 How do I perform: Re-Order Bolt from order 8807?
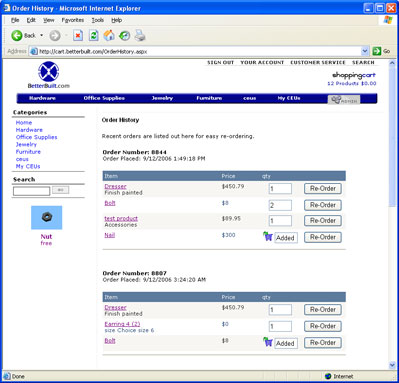[323, 343]
